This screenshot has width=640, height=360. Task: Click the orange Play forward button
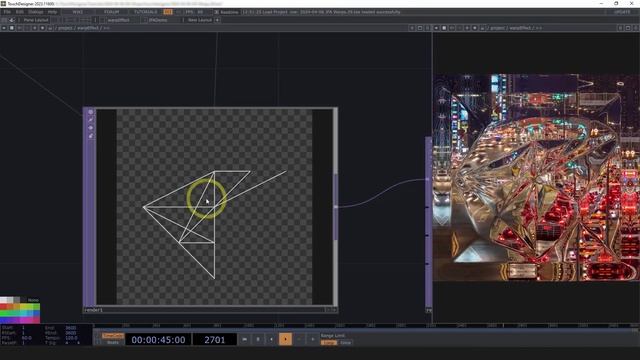tap(285, 339)
